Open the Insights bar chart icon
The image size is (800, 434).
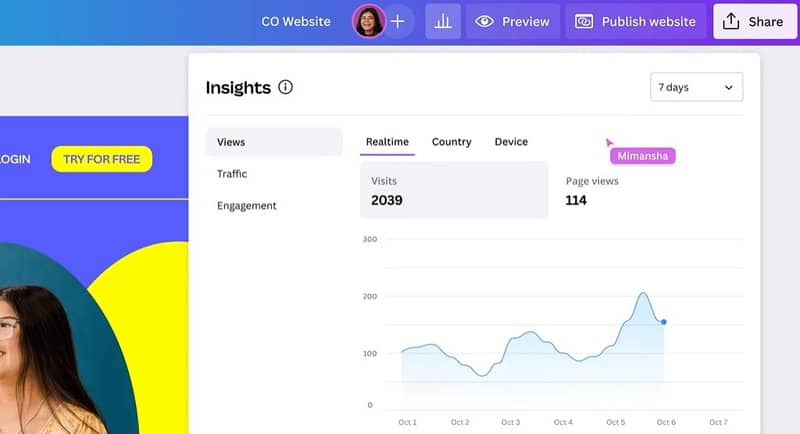443,21
